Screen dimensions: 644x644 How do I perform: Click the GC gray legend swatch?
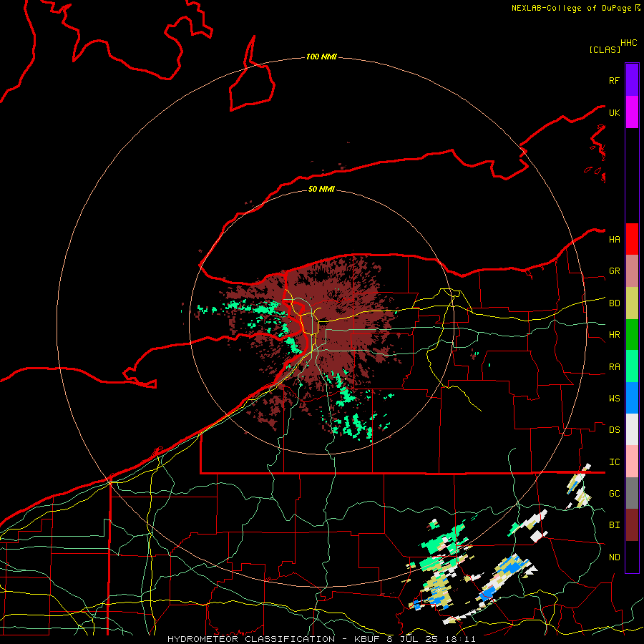(x=632, y=493)
